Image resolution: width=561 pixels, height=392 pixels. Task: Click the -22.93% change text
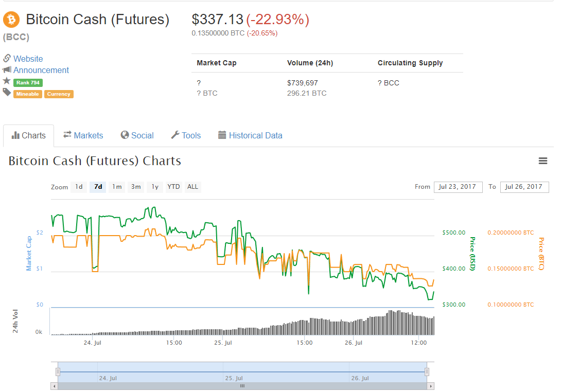pyautogui.click(x=277, y=20)
